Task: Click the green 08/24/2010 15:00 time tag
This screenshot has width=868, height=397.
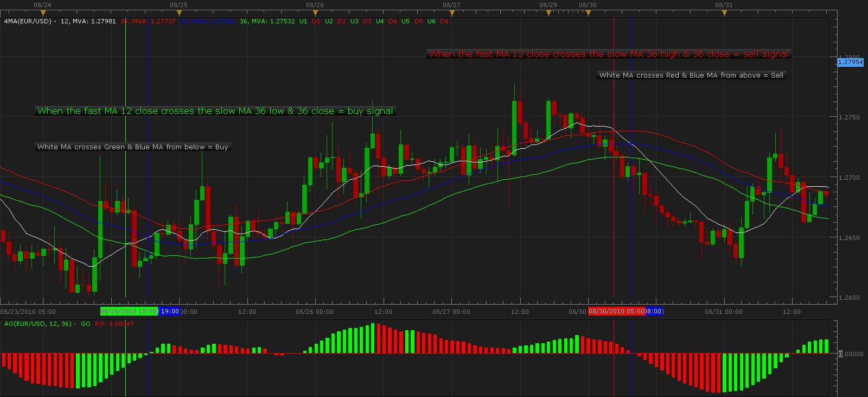Action: tap(129, 312)
